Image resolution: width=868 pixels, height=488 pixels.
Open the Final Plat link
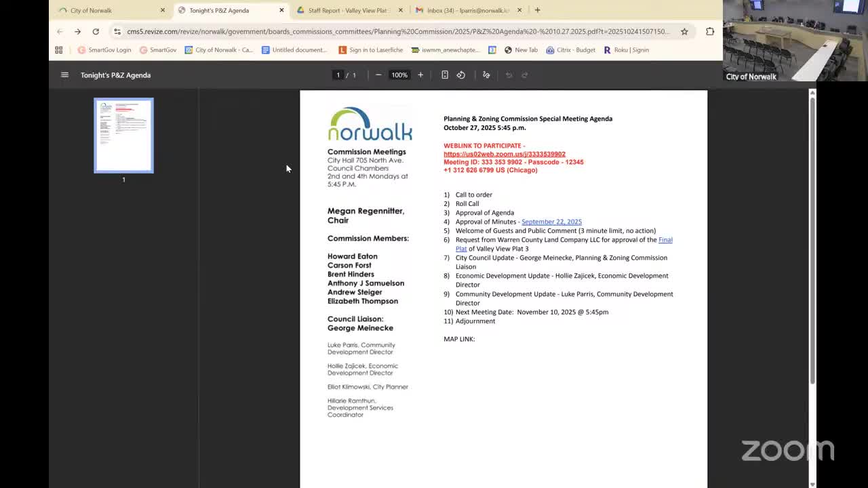[x=665, y=240]
